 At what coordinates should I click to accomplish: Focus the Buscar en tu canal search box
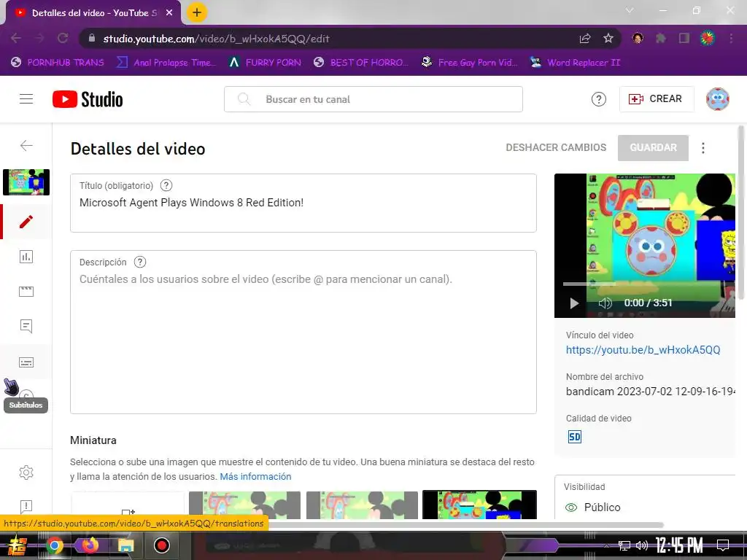(x=373, y=99)
